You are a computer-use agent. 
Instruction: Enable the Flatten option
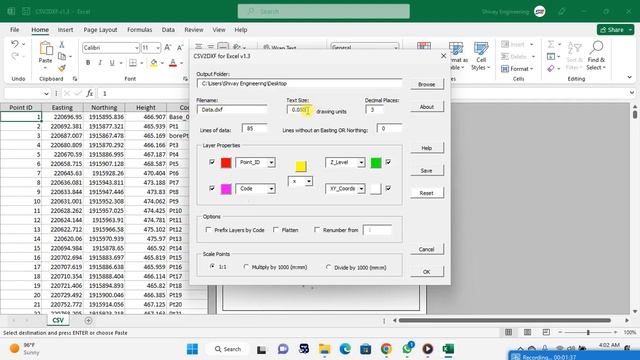(x=276, y=230)
